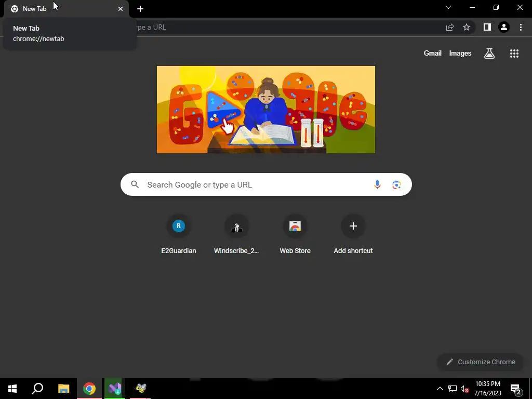Click Customize Chrome button

point(481,362)
